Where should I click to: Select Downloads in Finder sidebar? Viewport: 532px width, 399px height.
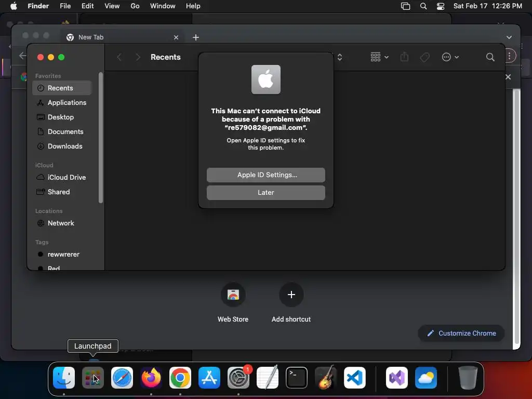pos(62,146)
